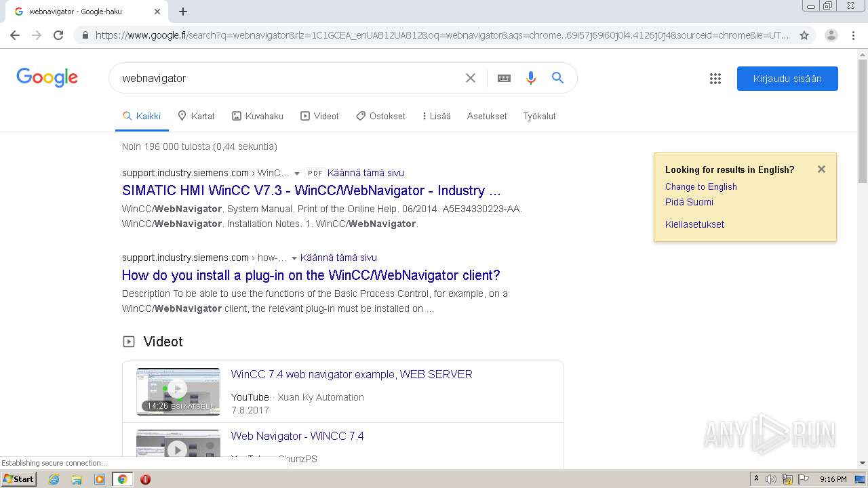The width and height of the screenshot is (868, 488).
Task: Reload the current page
Action: pos(58,35)
